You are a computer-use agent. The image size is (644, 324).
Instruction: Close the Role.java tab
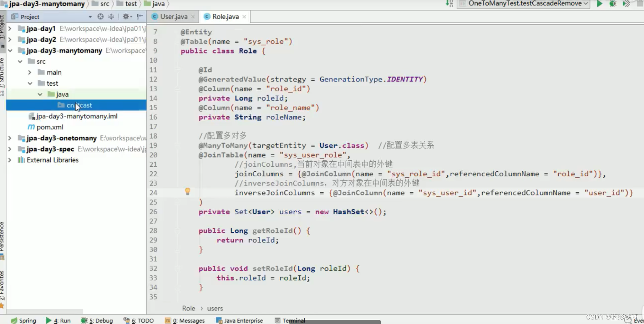point(244,17)
